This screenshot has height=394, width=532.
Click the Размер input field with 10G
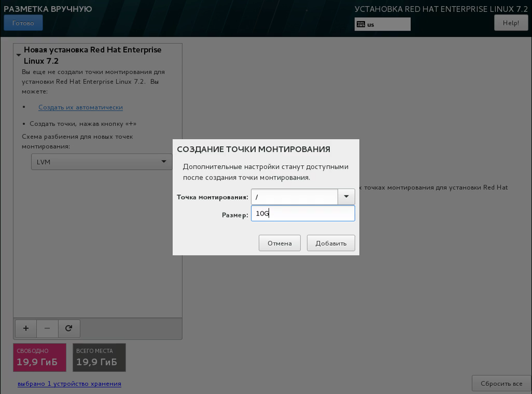(x=303, y=213)
